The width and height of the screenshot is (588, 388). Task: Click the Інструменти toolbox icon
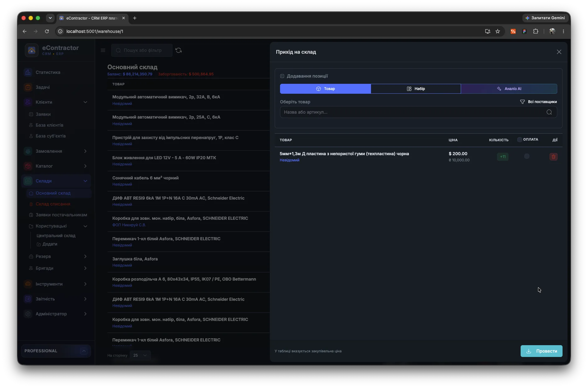(28, 284)
